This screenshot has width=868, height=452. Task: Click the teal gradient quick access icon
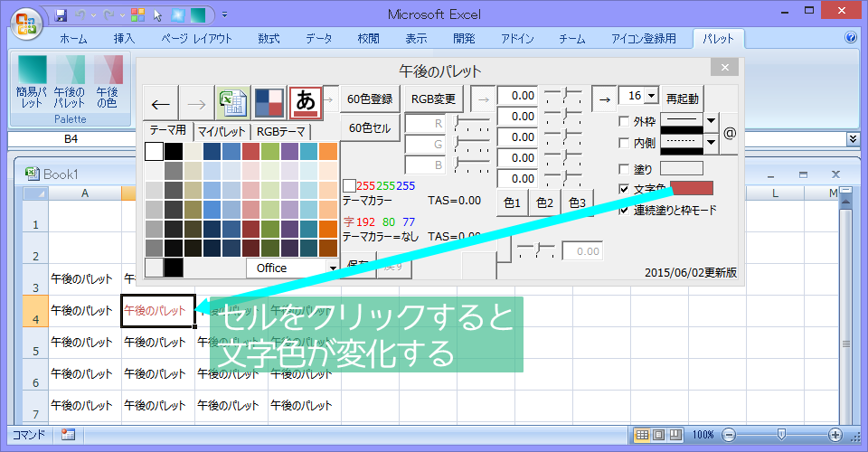point(198,15)
